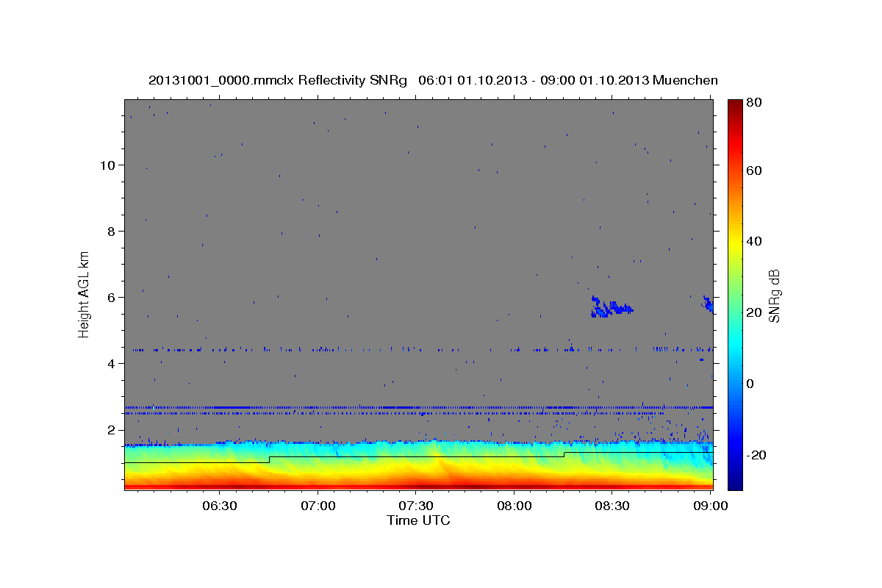The image size is (882, 588).
Task: Click the colorbar value 20
Action: click(x=754, y=312)
